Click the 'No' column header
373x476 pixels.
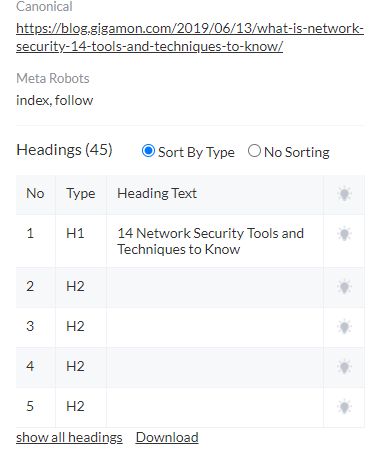pyautogui.click(x=35, y=193)
